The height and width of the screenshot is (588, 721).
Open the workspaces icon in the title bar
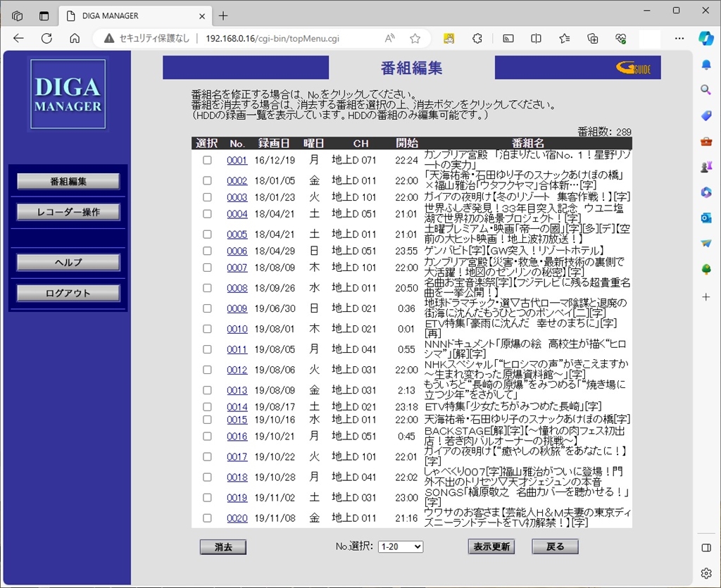(18, 16)
